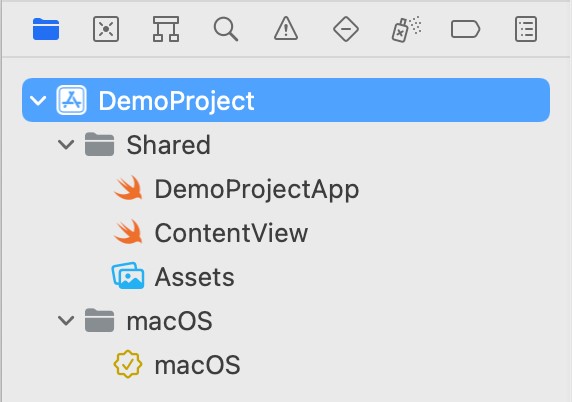Open the Project navigator folder icon

point(46,29)
